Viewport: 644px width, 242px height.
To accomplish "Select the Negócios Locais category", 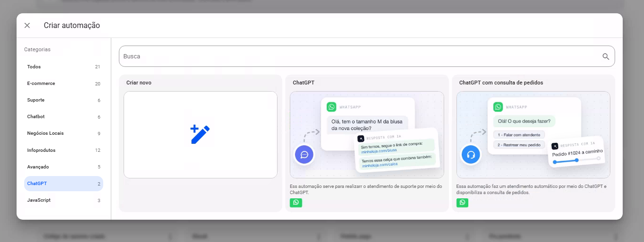I will tap(63, 133).
